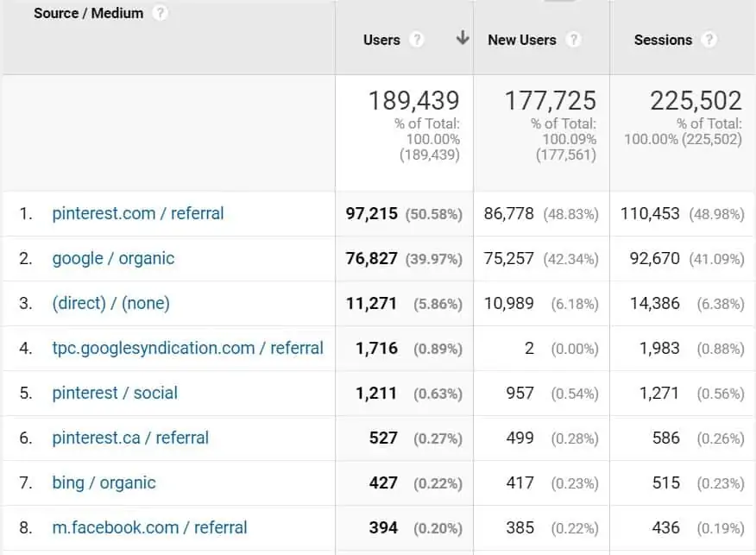Image resolution: width=756 pixels, height=555 pixels.
Task: Open pinterest.com / referral source link
Action: point(138,213)
